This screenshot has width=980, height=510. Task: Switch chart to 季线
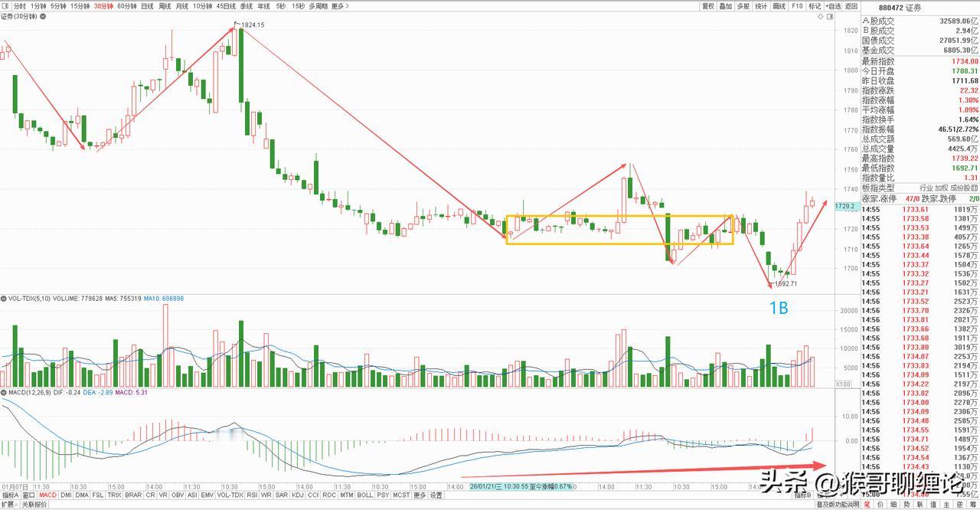click(247, 6)
